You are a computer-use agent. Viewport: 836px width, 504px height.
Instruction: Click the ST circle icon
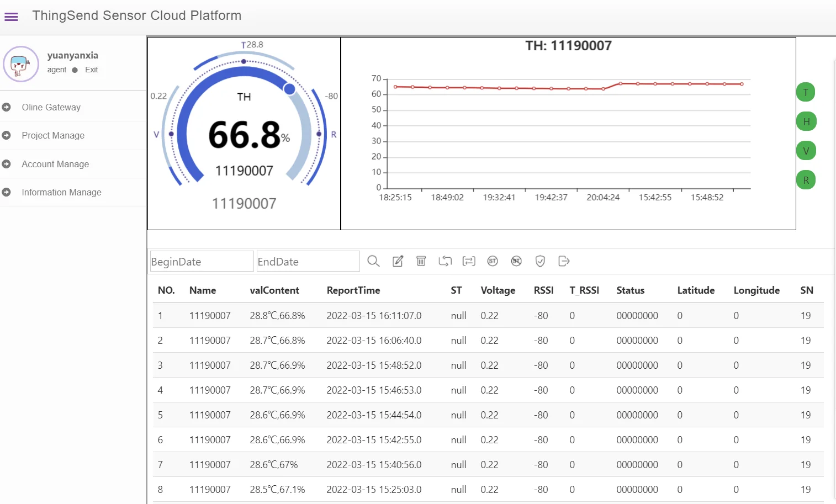tap(493, 261)
